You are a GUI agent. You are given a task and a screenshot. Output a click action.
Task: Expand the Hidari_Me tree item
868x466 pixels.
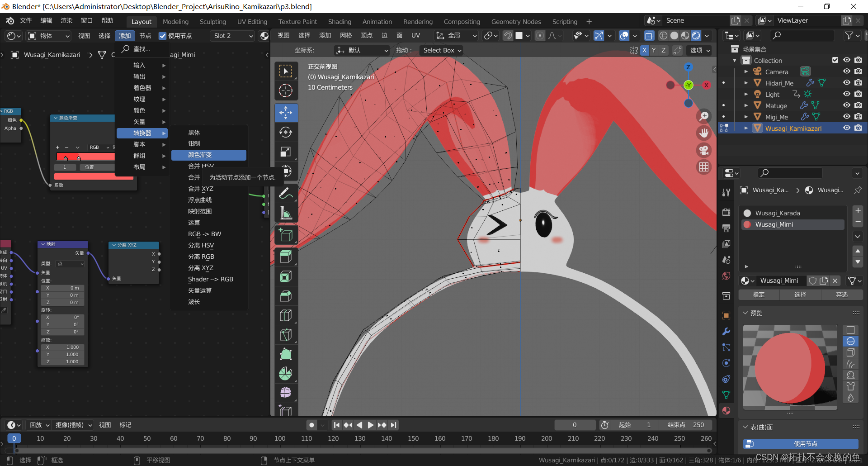(746, 83)
